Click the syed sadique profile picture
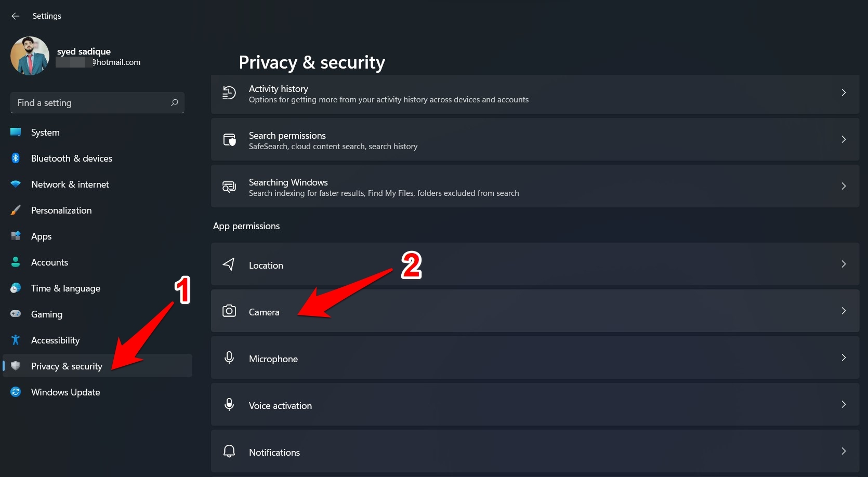 click(29, 55)
